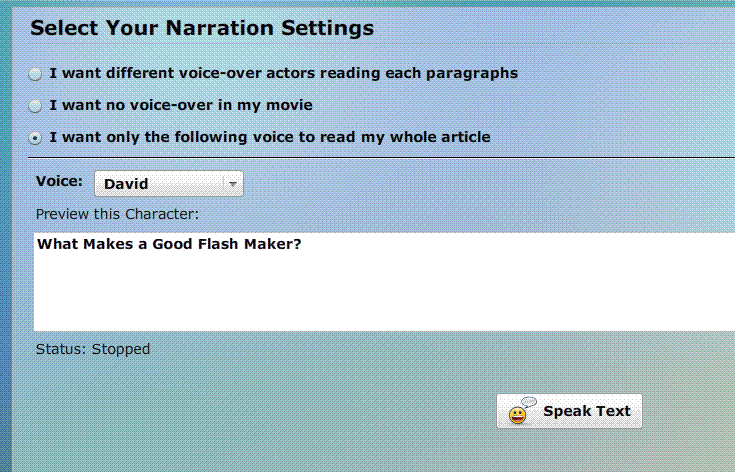The height and width of the screenshot is (472, 735).
Task: Open the Voice dropdown arrow
Action: [x=232, y=184]
